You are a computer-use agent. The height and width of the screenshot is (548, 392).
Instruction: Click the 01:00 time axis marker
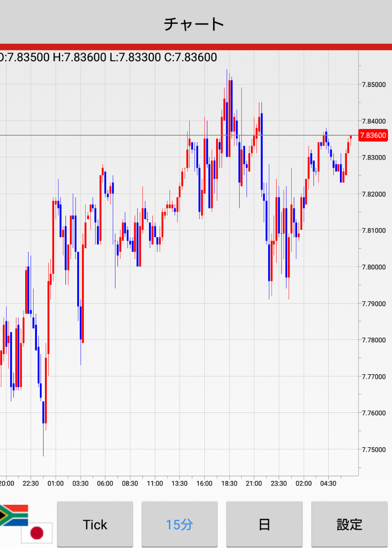[x=55, y=484]
